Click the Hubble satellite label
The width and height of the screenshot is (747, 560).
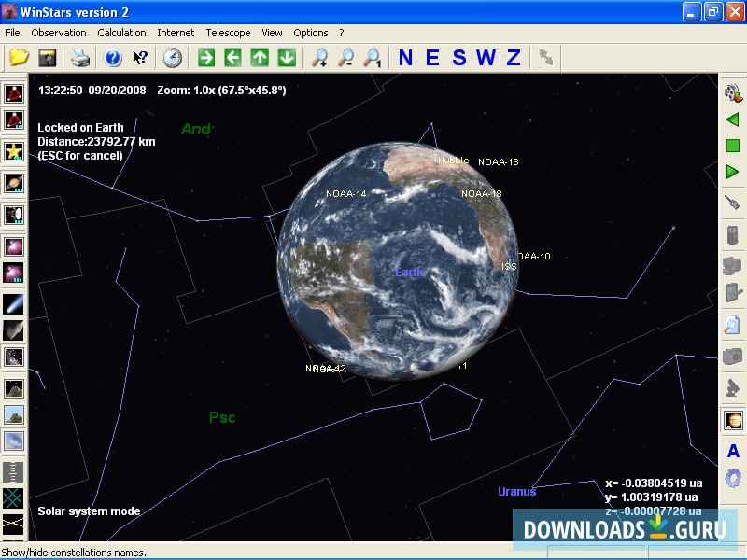[453, 161]
